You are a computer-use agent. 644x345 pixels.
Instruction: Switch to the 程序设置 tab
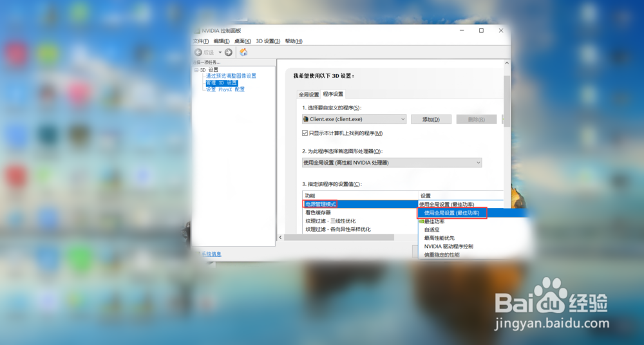[x=333, y=94]
